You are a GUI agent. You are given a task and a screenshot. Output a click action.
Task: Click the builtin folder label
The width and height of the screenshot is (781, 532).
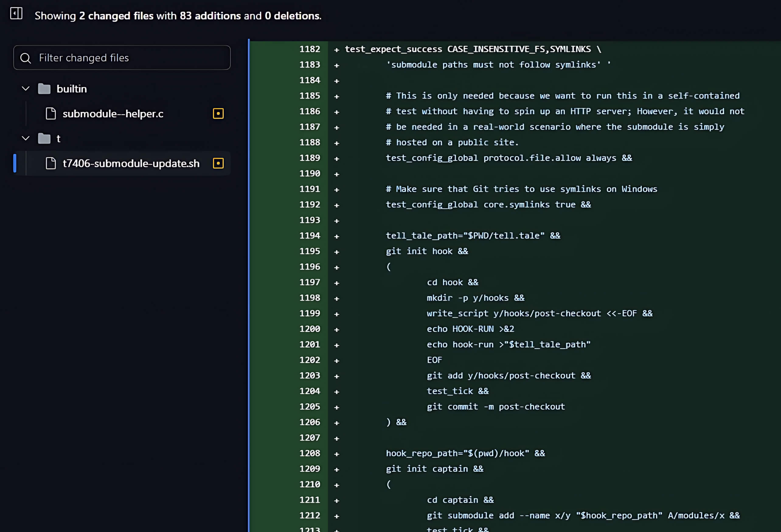coord(71,89)
